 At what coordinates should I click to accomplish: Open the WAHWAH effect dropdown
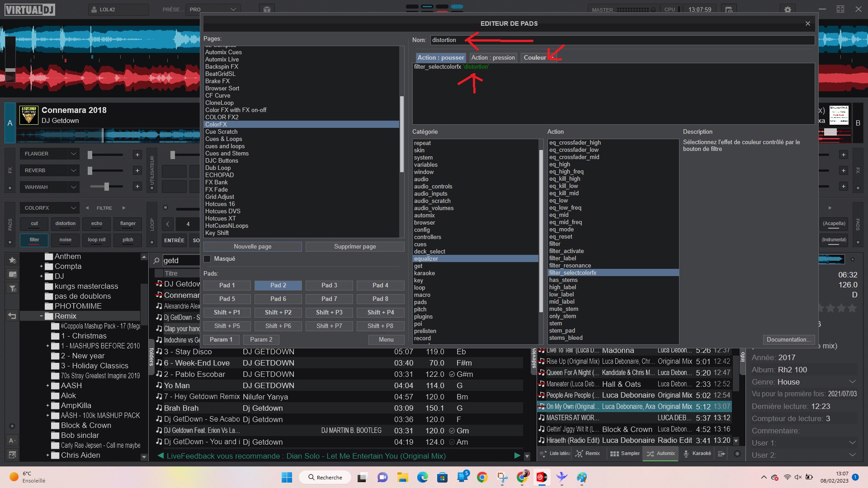click(73, 187)
